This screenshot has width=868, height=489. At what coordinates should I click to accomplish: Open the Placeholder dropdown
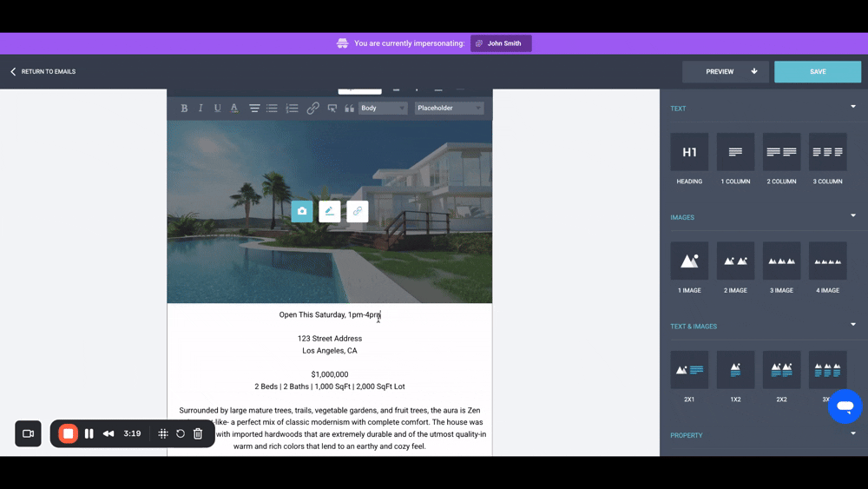[449, 108]
